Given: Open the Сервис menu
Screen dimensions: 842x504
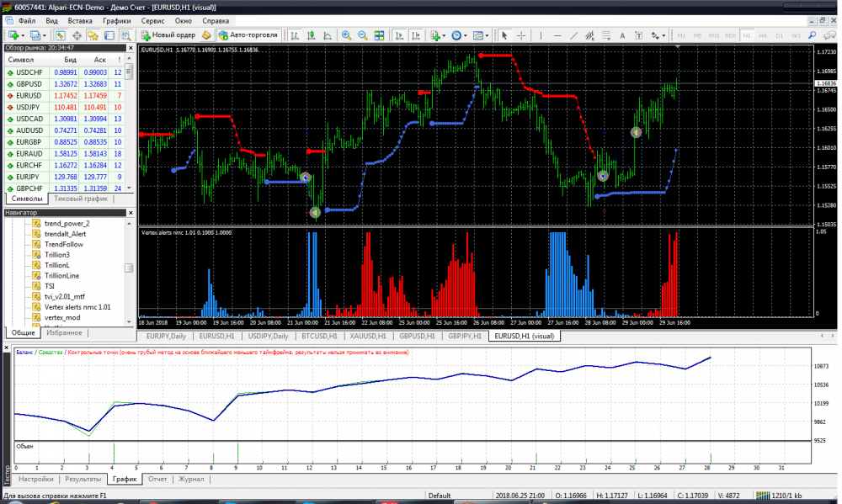Looking at the screenshot, I should tap(153, 19).
